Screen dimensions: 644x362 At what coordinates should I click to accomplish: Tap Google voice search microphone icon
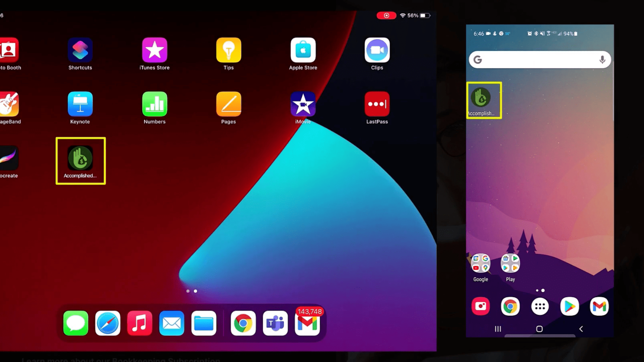click(602, 60)
